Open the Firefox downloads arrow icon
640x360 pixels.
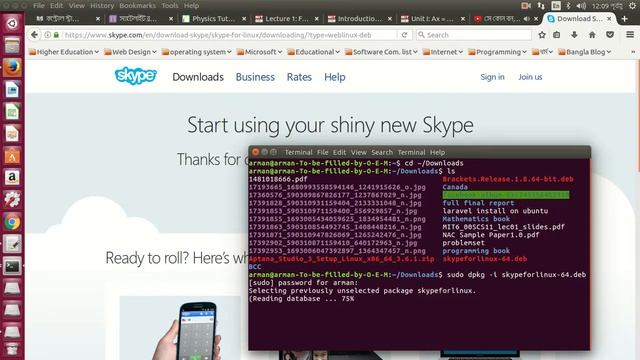click(x=574, y=35)
